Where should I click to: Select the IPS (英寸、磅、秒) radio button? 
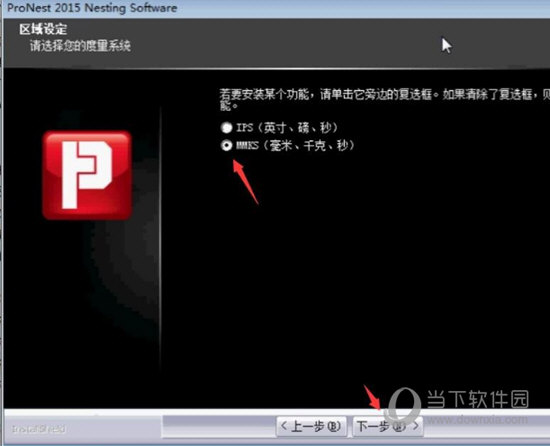click(227, 128)
